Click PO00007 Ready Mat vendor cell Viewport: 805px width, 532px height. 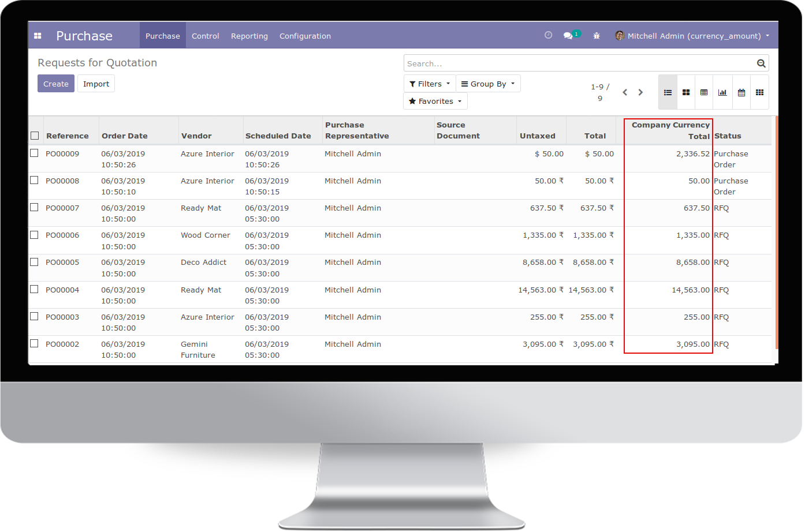pos(201,208)
